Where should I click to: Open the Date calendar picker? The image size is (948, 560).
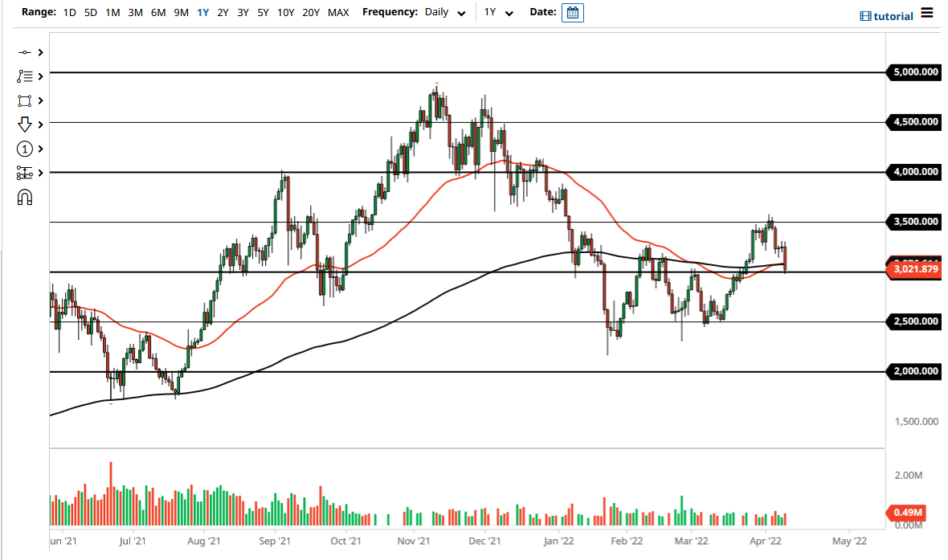pyautogui.click(x=572, y=12)
